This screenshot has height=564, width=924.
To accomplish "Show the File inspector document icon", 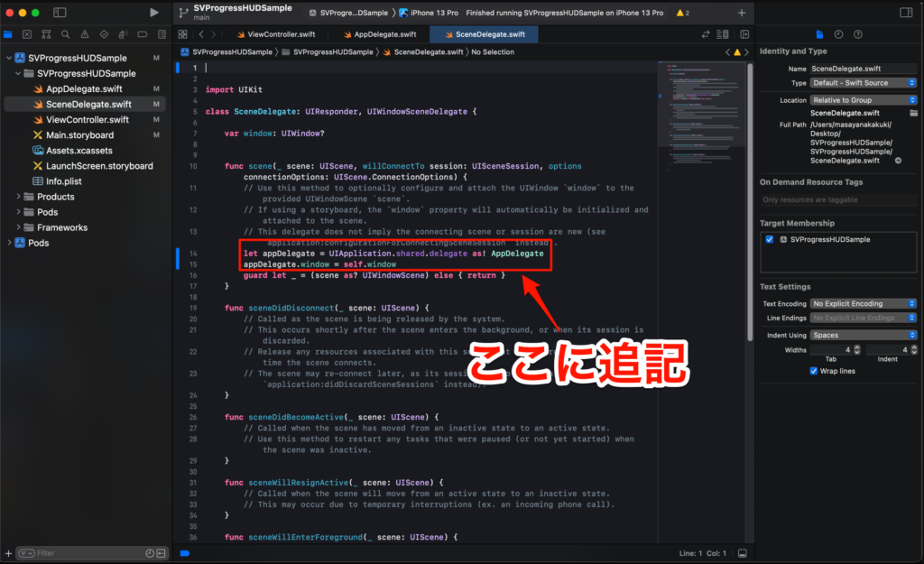I will tap(819, 33).
